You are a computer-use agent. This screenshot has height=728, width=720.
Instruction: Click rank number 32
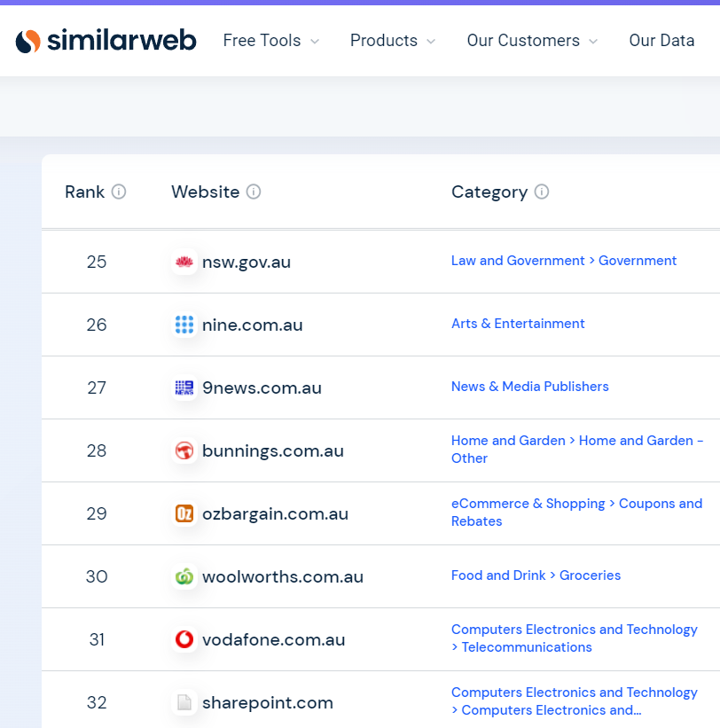[97, 703]
